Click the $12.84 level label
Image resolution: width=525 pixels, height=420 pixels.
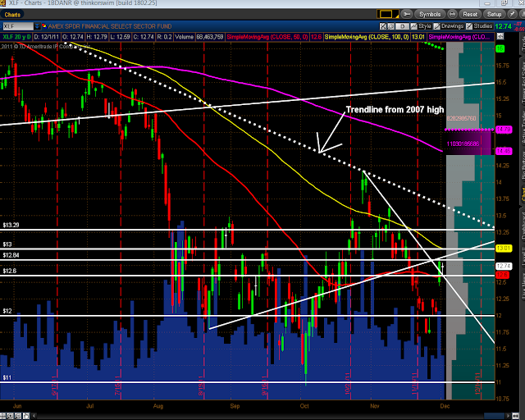pos(11,255)
